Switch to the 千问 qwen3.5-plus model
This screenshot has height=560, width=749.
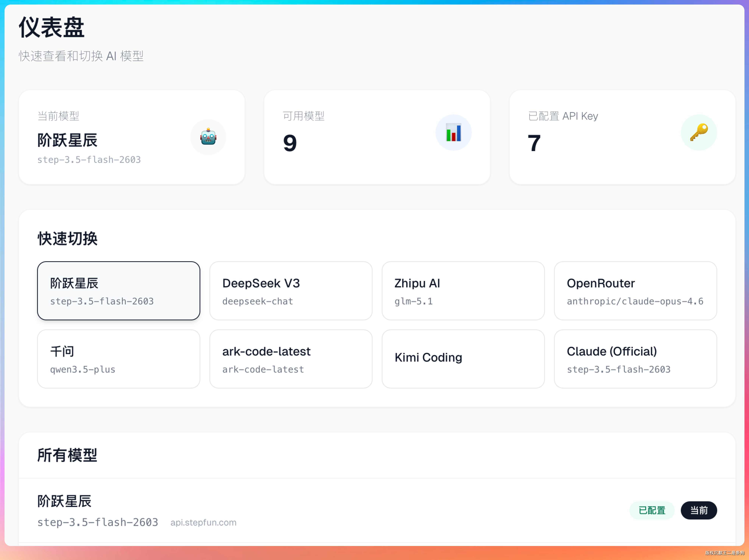[x=119, y=359]
